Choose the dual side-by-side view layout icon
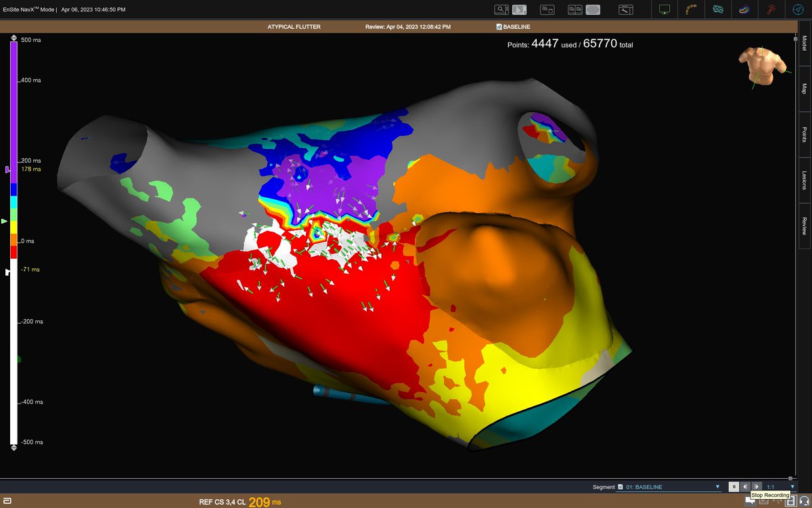This screenshot has width=812, height=508. [574, 9]
